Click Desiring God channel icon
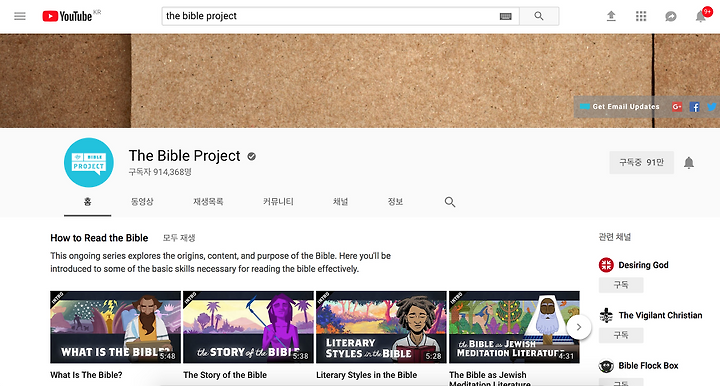This screenshot has height=386, width=720. coord(606,265)
